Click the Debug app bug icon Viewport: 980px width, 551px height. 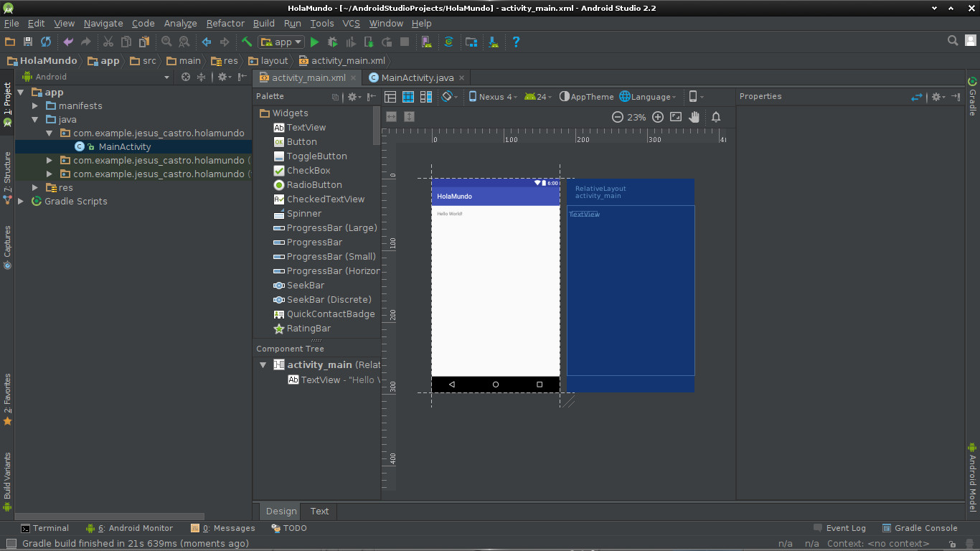[332, 42]
